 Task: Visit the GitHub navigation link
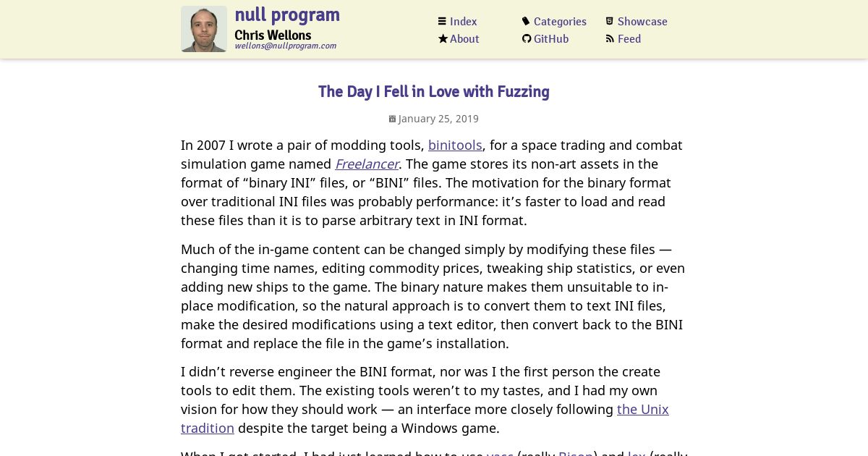point(551,39)
